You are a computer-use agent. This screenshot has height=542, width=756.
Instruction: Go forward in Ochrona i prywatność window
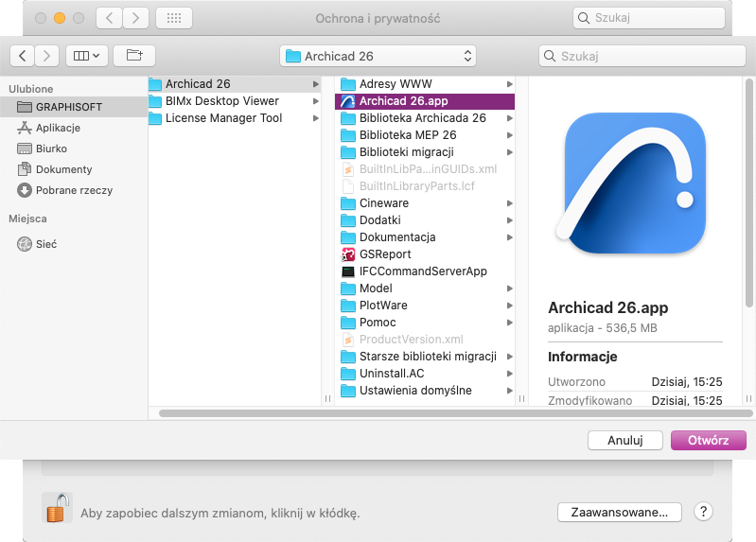coord(135,18)
